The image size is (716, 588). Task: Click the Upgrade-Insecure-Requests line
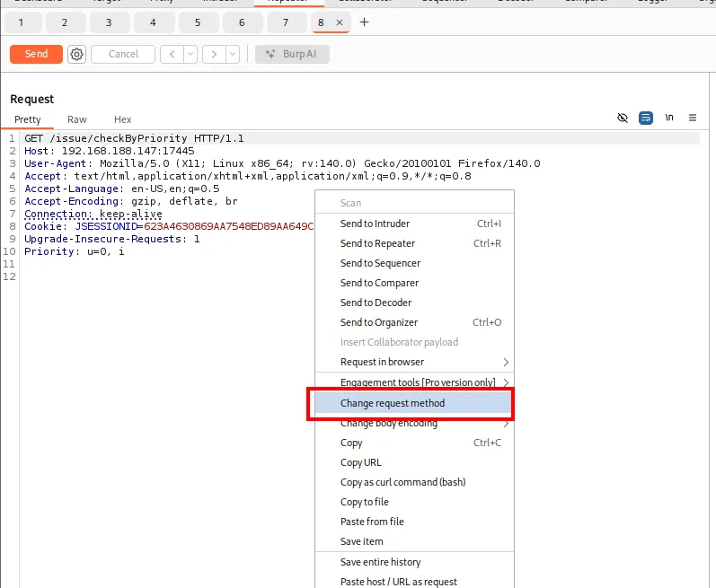coord(112,239)
